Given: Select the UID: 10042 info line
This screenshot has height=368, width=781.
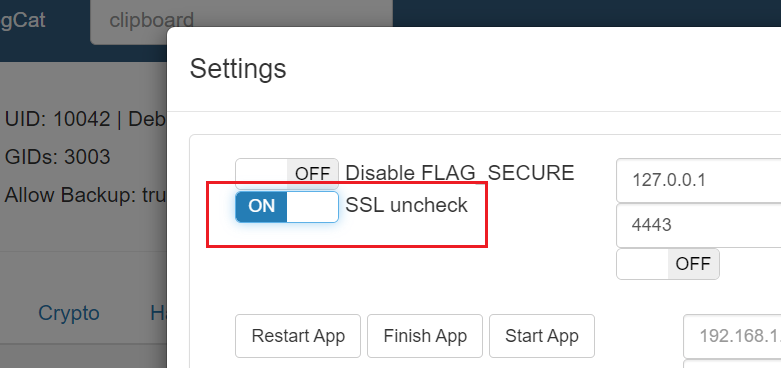Looking at the screenshot, I should point(85,120).
